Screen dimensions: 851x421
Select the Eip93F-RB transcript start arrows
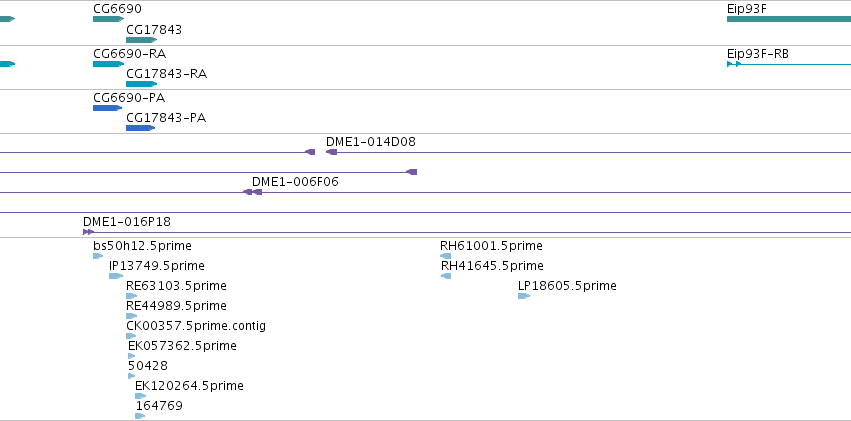[x=734, y=64]
